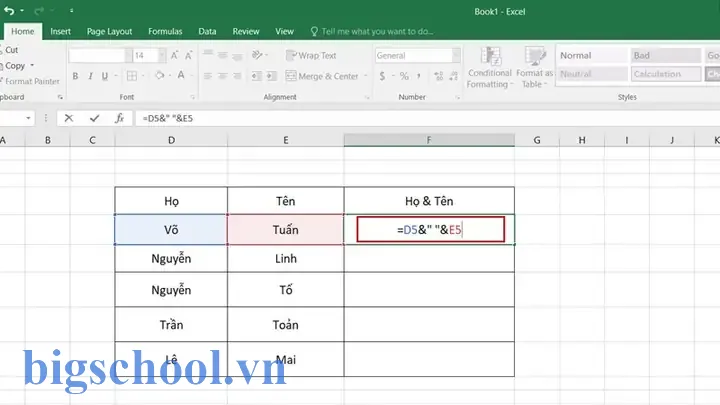720x405 pixels.
Task: Apply the Calculation cell style
Action: click(x=666, y=74)
